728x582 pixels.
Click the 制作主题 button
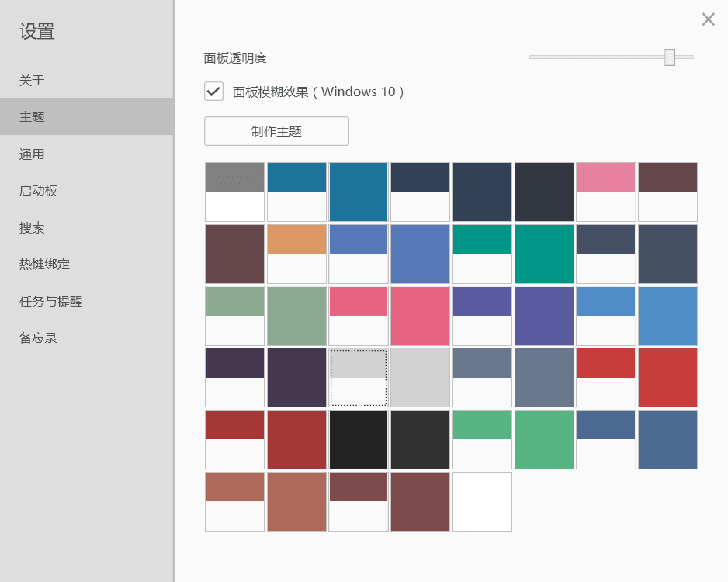tap(276, 131)
